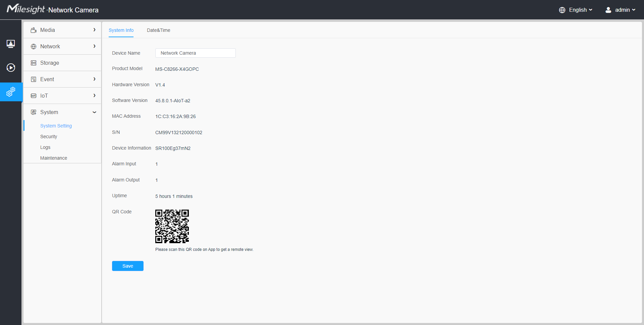Open the Live View monitor icon

[x=11, y=44]
